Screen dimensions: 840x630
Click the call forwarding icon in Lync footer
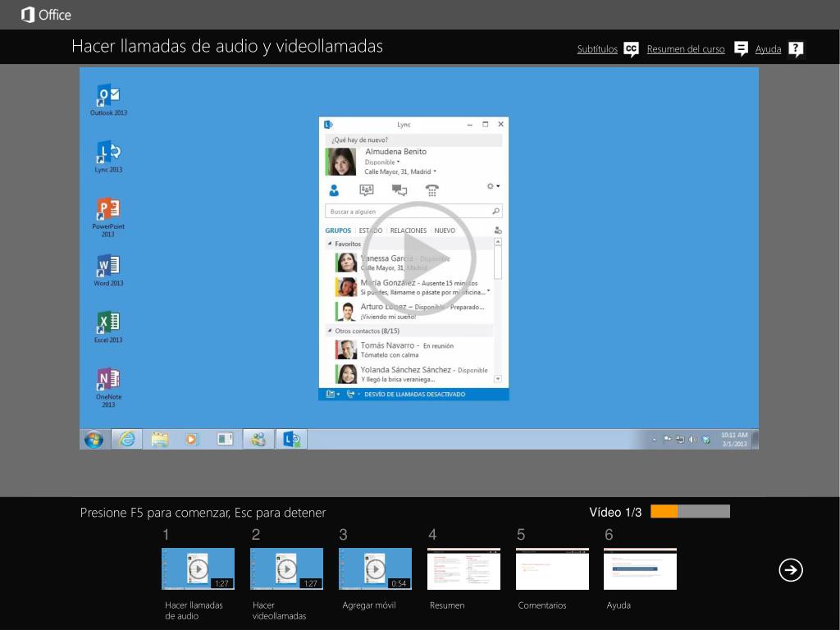pos(350,395)
